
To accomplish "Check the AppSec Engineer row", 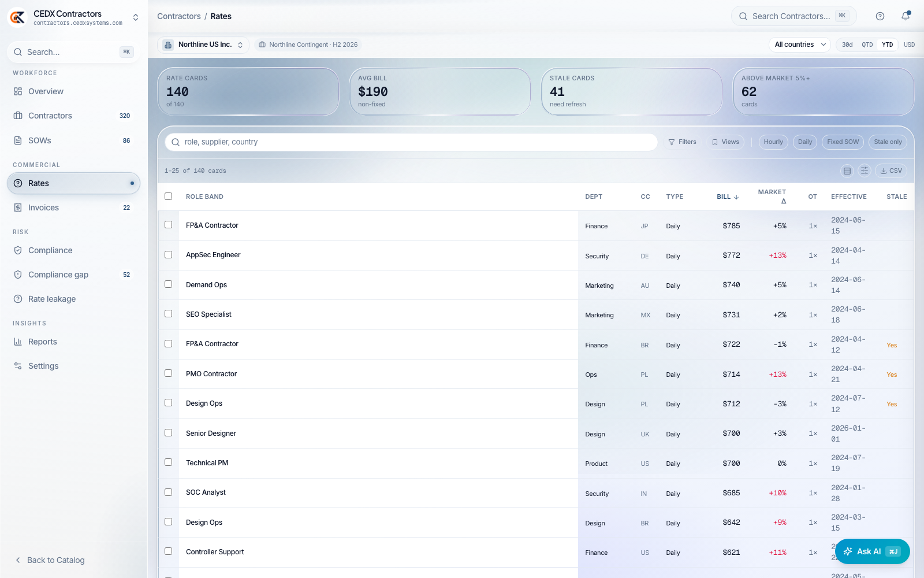I will (x=169, y=254).
